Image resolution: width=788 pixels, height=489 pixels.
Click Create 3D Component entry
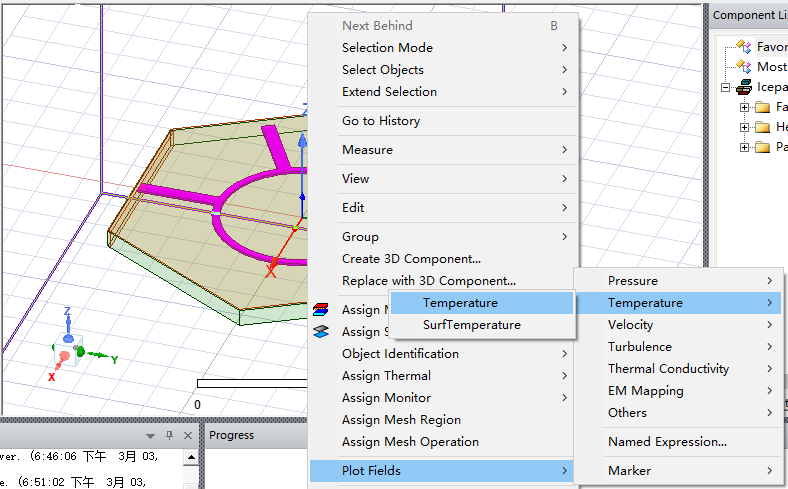(x=411, y=259)
